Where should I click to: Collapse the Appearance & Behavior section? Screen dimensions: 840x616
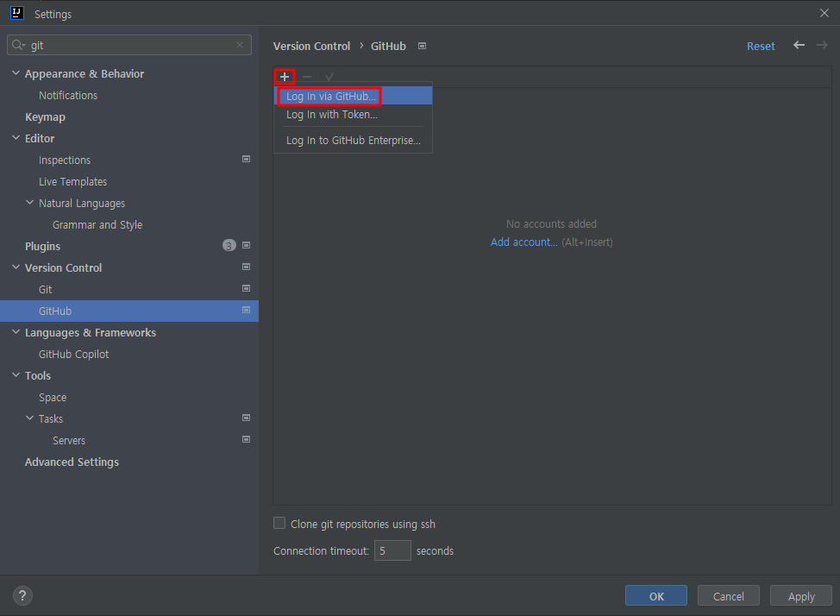tap(16, 73)
